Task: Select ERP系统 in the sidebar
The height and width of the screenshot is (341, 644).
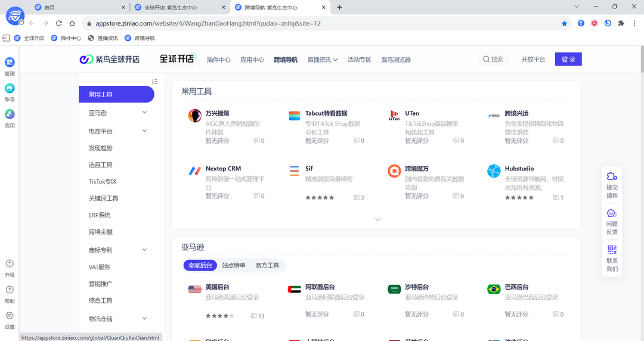Action: click(100, 215)
